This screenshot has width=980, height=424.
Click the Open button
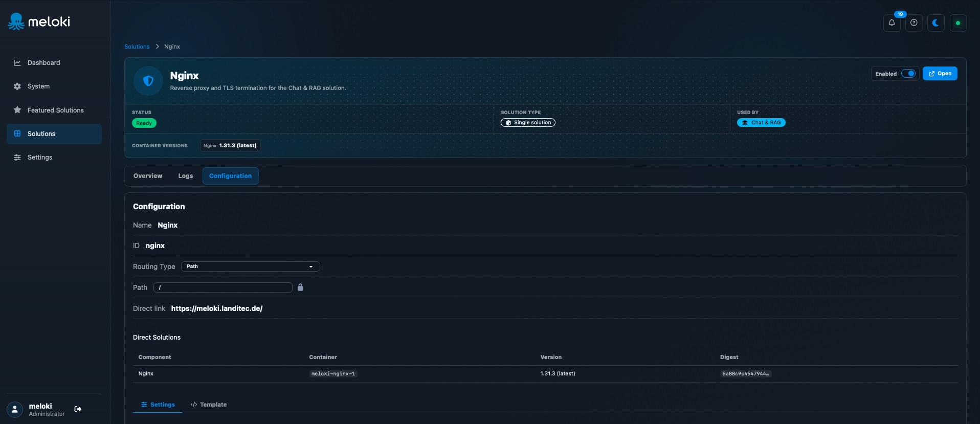pos(940,74)
